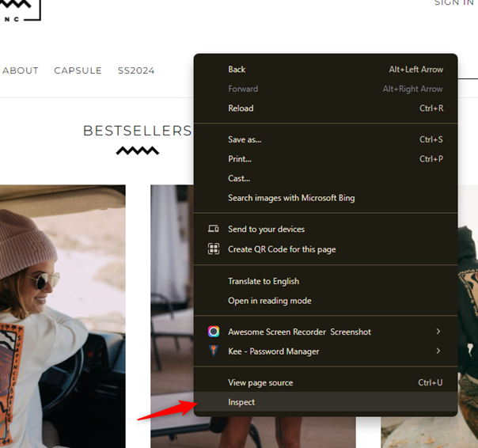Open the CAPSULE navigation link

[78, 70]
